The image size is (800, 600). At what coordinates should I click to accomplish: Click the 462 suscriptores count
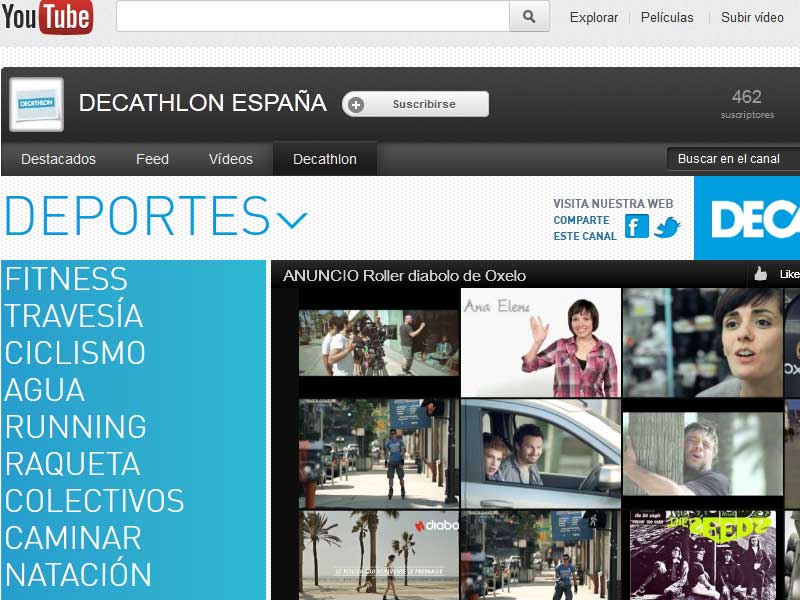click(747, 104)
